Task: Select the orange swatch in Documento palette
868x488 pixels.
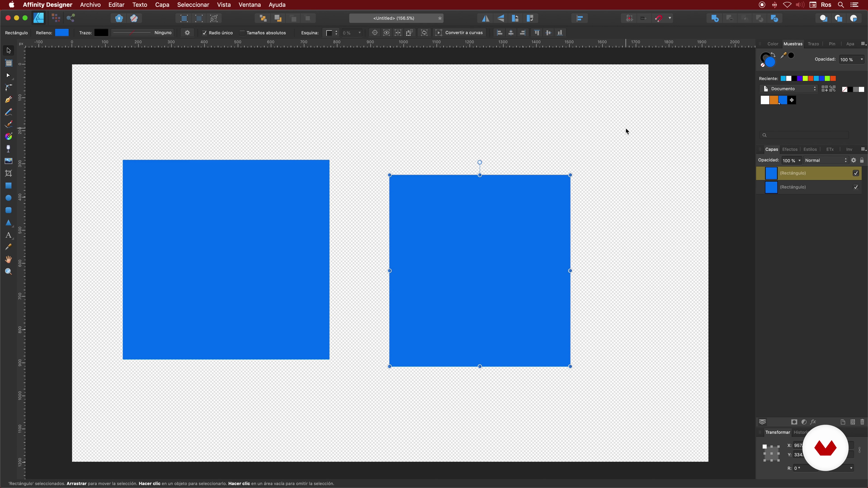Action: 774,100
